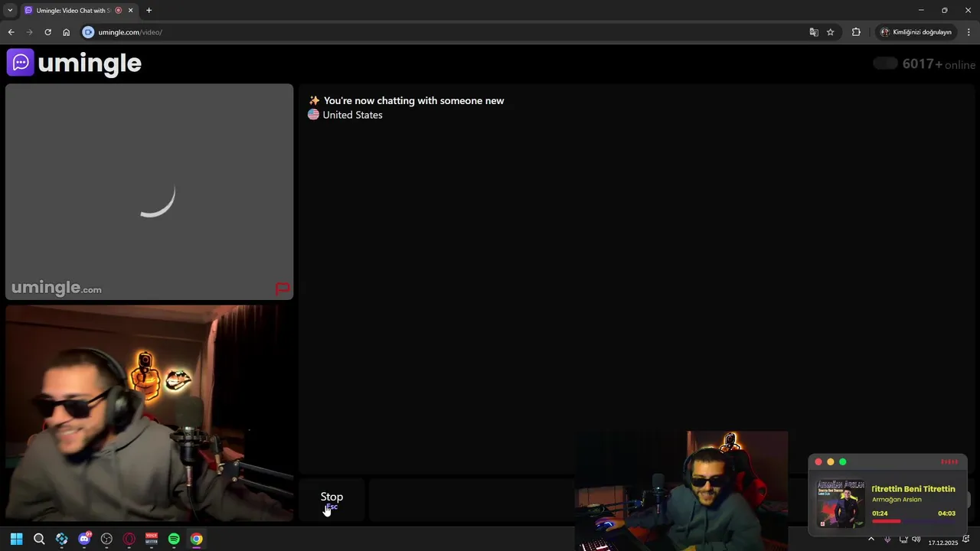Open Opera browser from taskbar
The image size is (980, 551).
pyautogui.click(x=129, y=539)
